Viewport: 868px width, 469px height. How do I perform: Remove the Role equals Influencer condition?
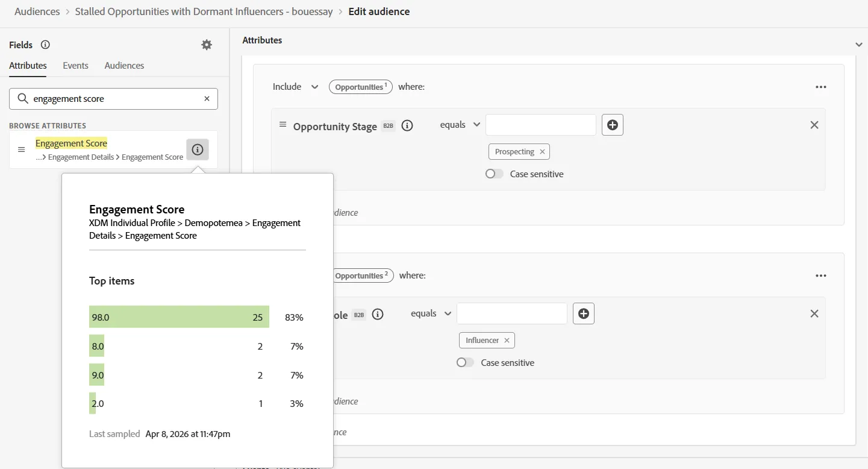(814, 313)
